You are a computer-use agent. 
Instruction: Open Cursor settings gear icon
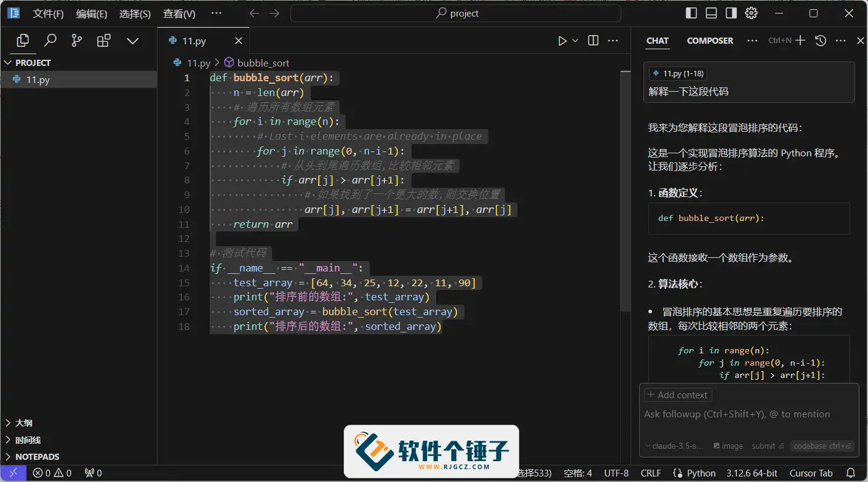click(x=751, y=13)
